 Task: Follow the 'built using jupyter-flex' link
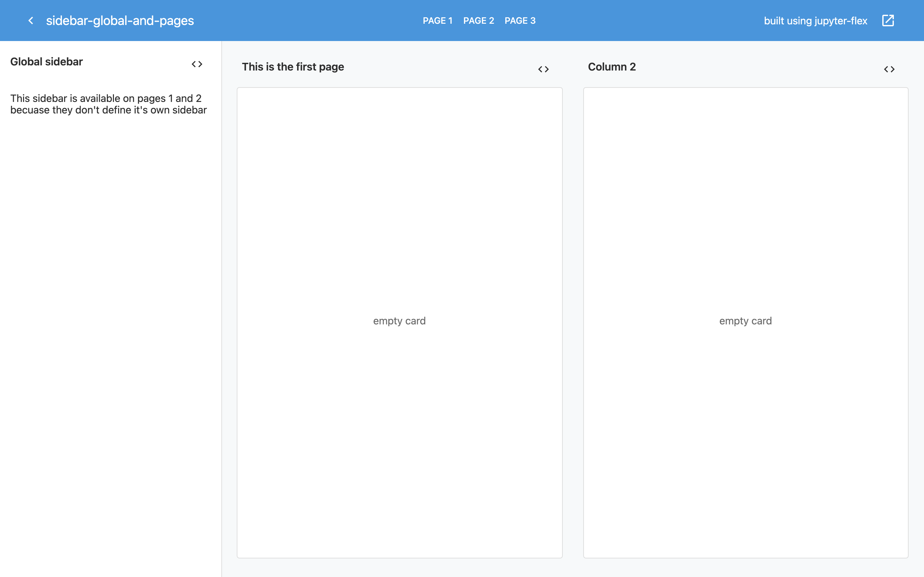pos(816,21)
